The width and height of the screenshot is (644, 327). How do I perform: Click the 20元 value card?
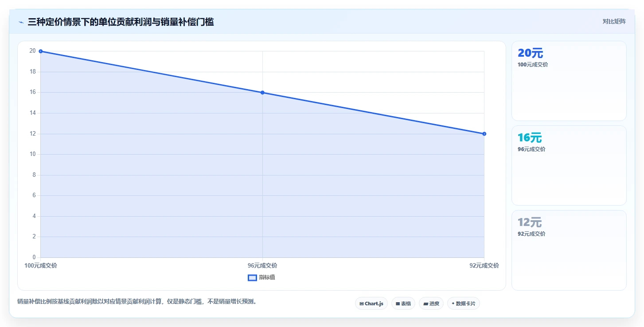(x=569, y=81)
